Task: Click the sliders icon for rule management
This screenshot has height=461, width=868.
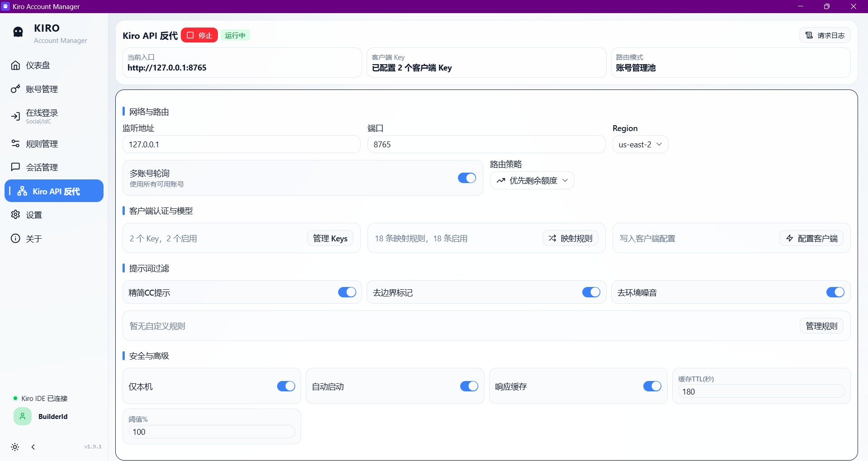Action: pyautogui.click(x=15, y=143)
